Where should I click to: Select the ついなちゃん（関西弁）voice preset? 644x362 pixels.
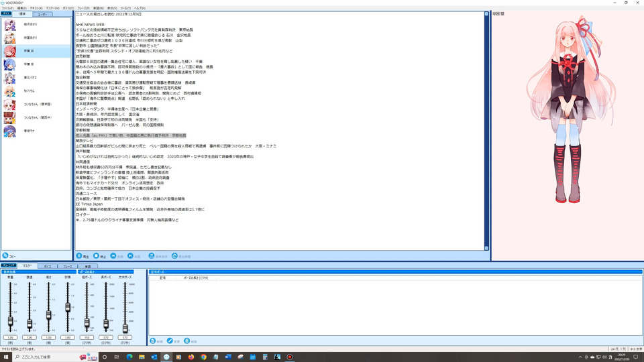(x=36, y=118)
